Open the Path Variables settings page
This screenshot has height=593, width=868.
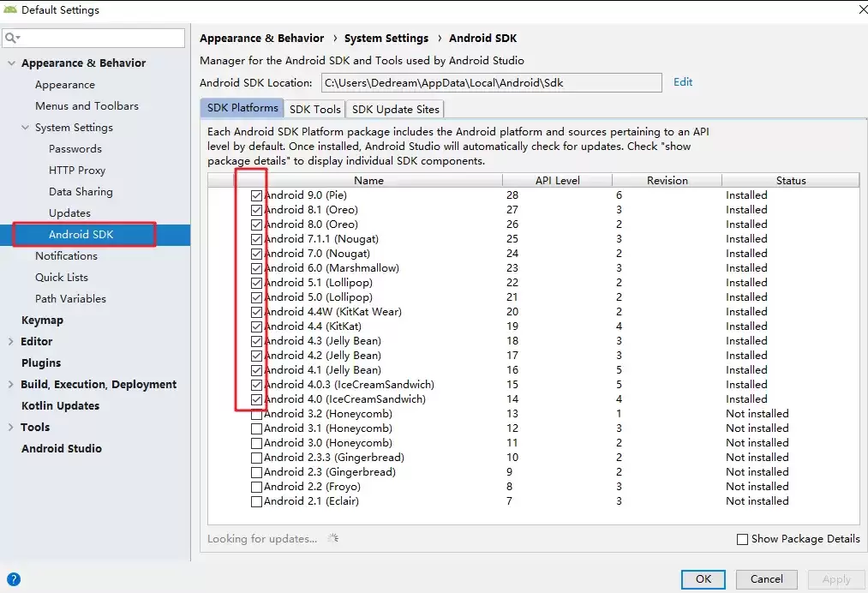tap(70, 299)
